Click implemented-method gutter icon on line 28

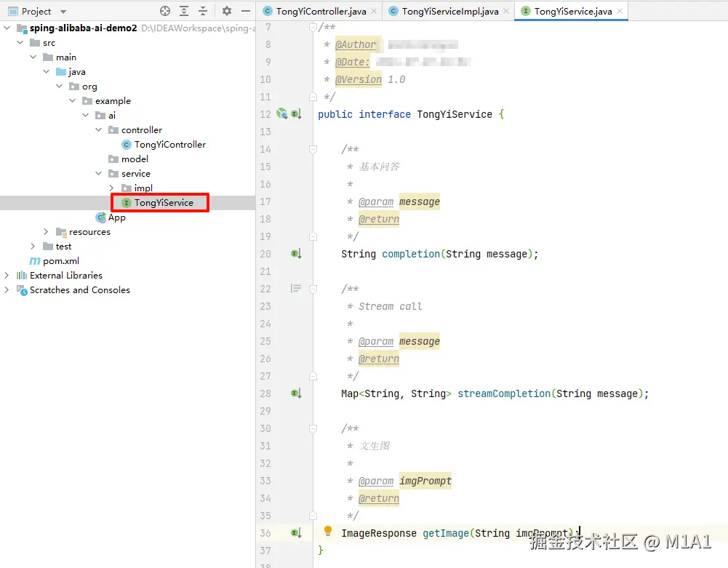[x=296, y=393]
